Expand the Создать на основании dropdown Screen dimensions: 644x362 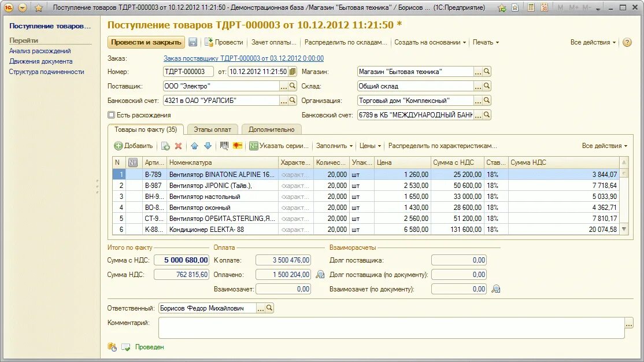tap(430, 42)
